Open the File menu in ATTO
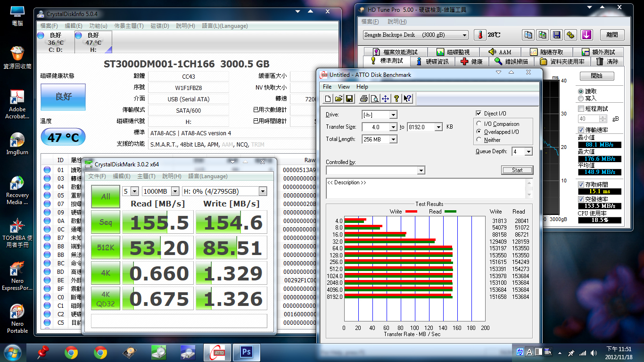 tap(327, 87)
